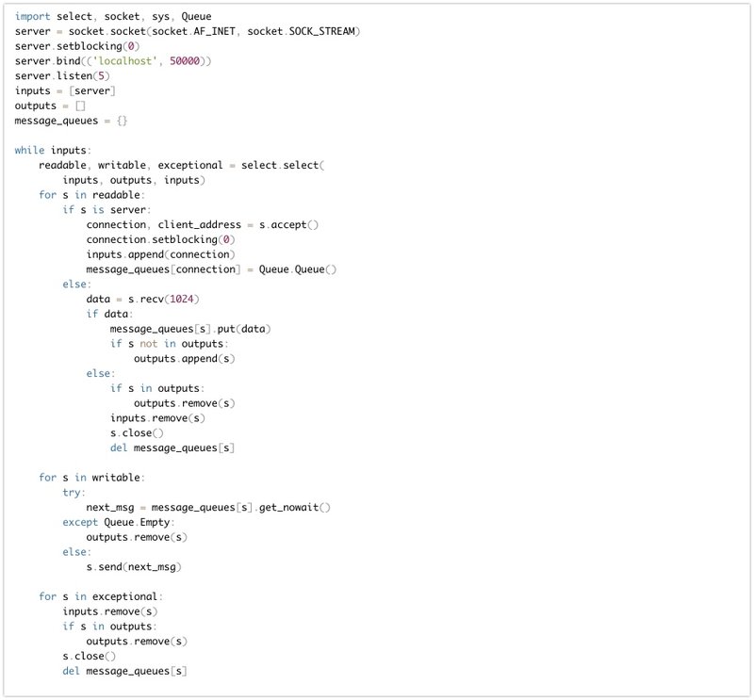Click 'get_nowait()' method call
This screenshot has width=754, height=700.
tap(295, 508)
